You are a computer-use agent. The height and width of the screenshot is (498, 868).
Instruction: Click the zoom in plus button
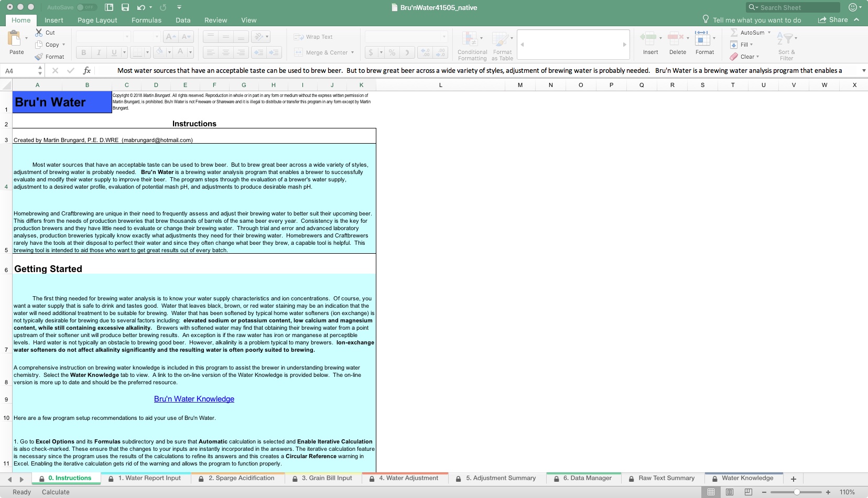828,492
